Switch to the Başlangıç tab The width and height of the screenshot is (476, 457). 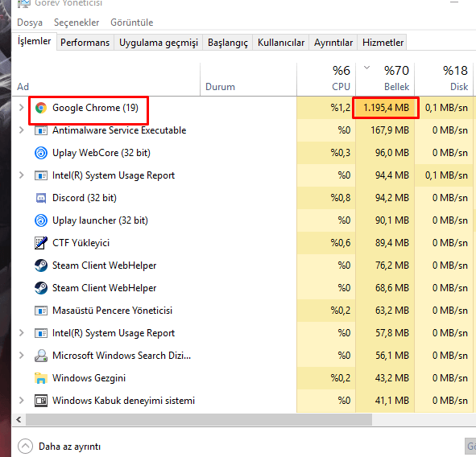point(228,43)
